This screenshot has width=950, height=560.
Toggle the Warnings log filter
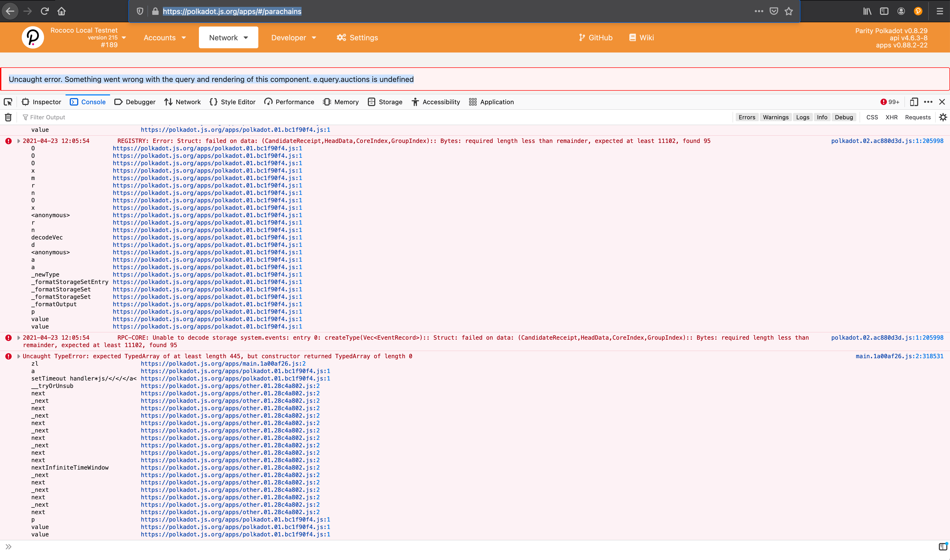[776, 117]
